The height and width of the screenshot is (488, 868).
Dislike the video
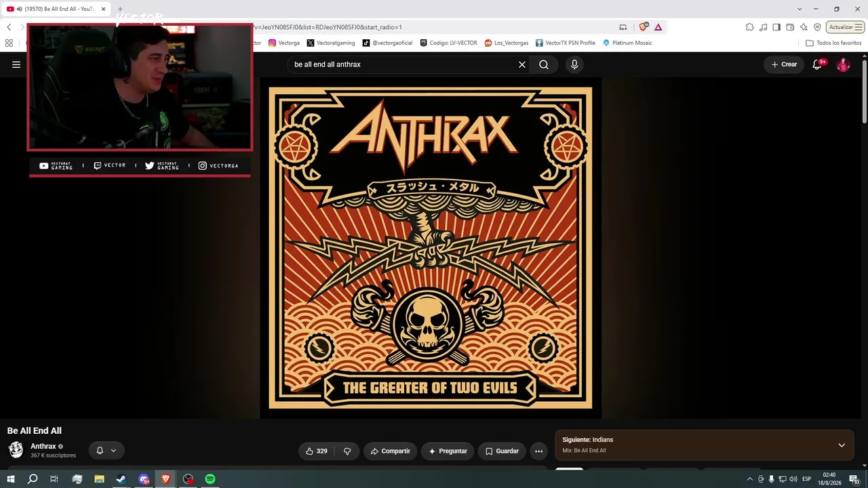[x=347, y=451]
